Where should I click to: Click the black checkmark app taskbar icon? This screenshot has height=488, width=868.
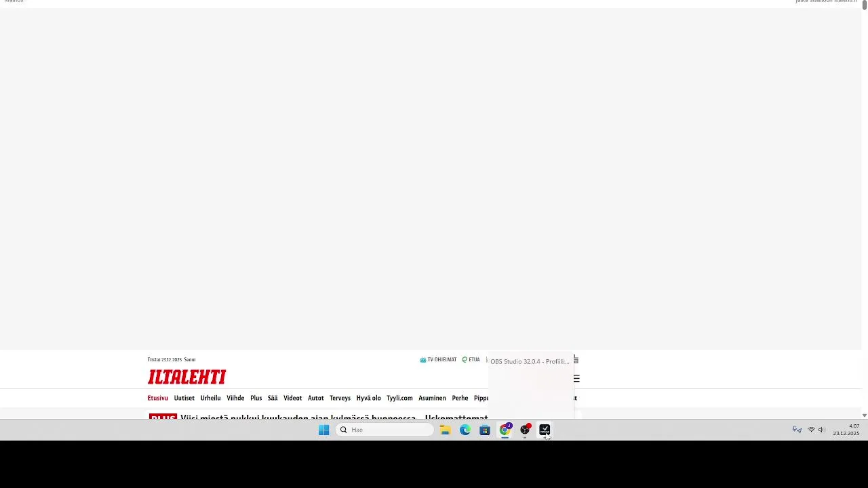click(x=545, y=430)
